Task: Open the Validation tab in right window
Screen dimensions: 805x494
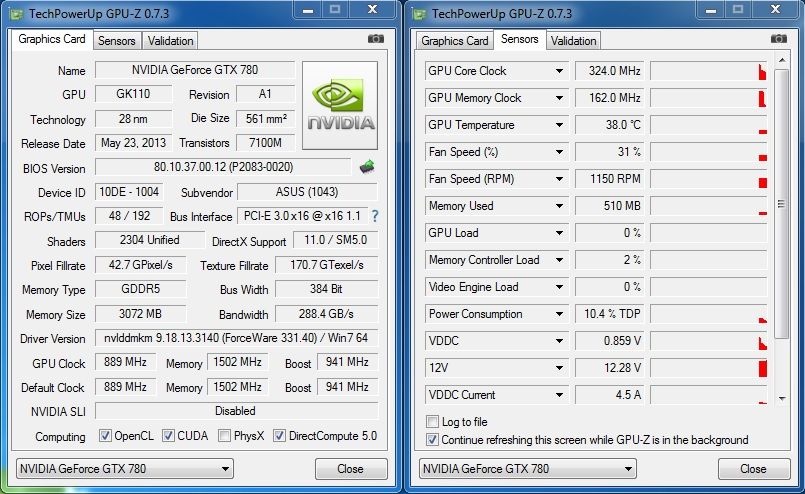Action: click(574, 41)
